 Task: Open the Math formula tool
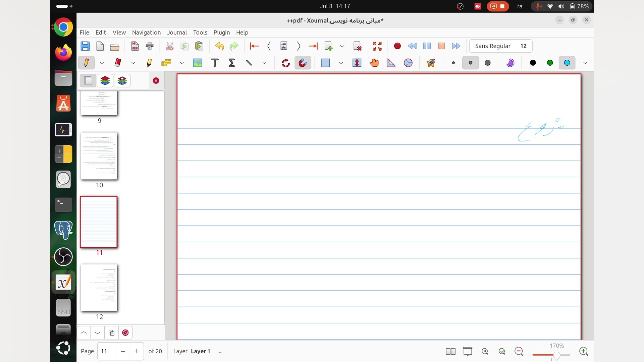pyautogui.click(x=232, y=63)
